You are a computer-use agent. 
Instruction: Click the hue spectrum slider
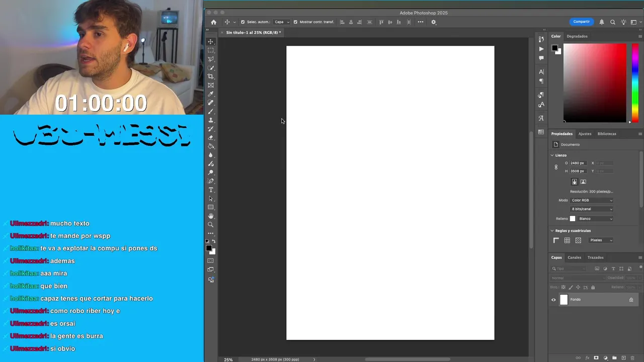point(635,82)
